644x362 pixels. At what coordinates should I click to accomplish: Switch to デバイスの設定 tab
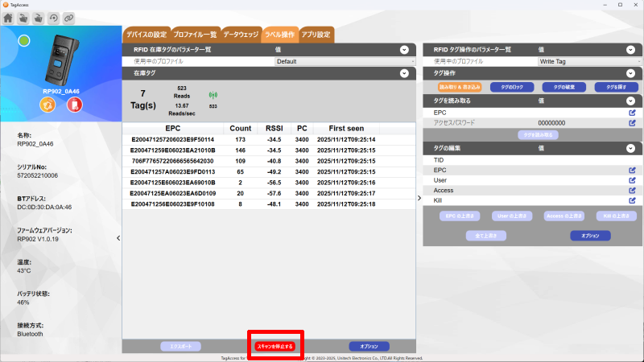point(146,35)
